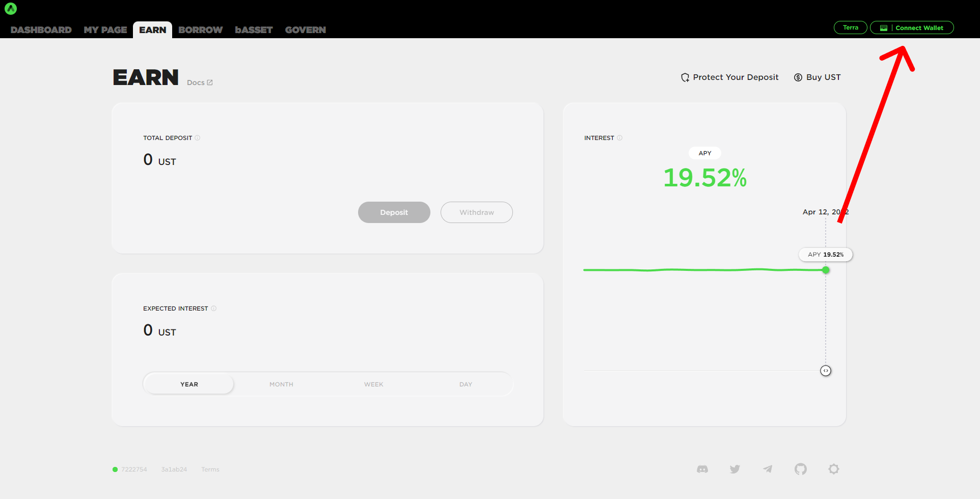The height and width of the screenshot is (499, 980).
Task: Open the Buy UST link
Action: pyautogui.click(x=818, y=77)
